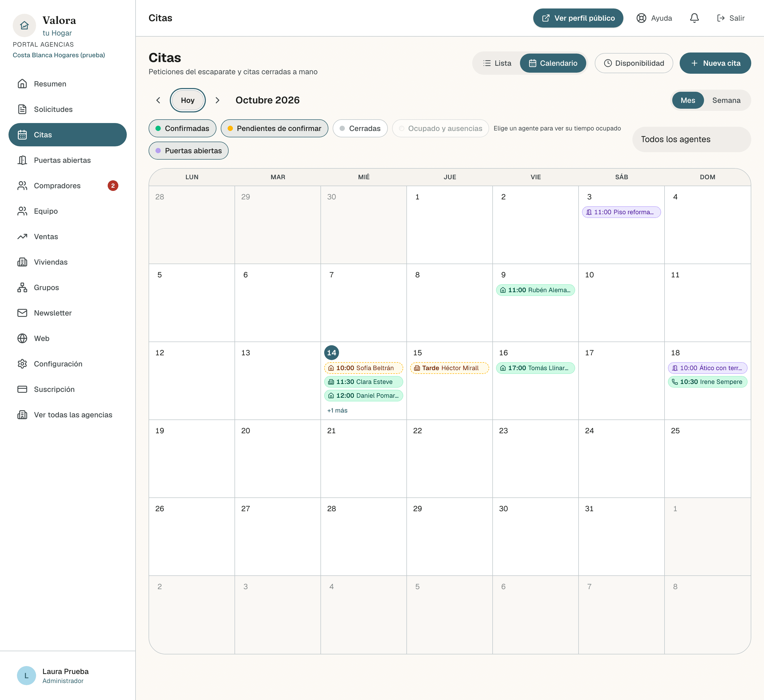Click the Newsletter envelope icon

(22, 313)
